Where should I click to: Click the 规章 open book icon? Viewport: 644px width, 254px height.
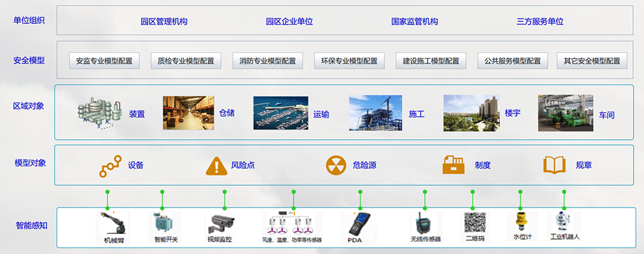(x=554, y=165)
